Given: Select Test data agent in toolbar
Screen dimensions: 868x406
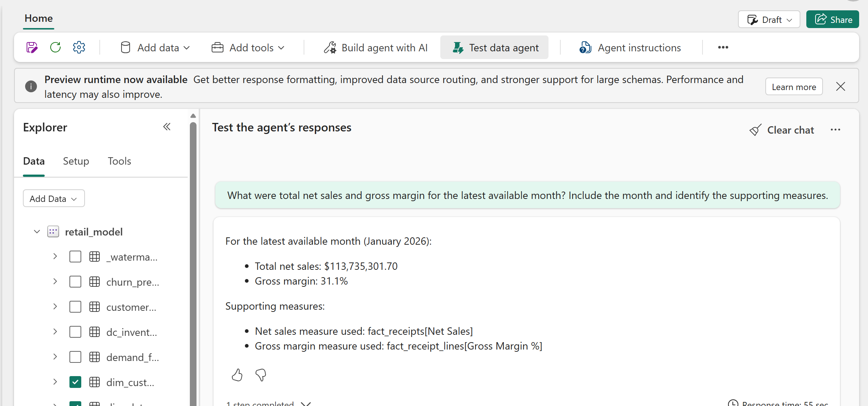Looking at the screenshot, I should [x=495, y=48].
